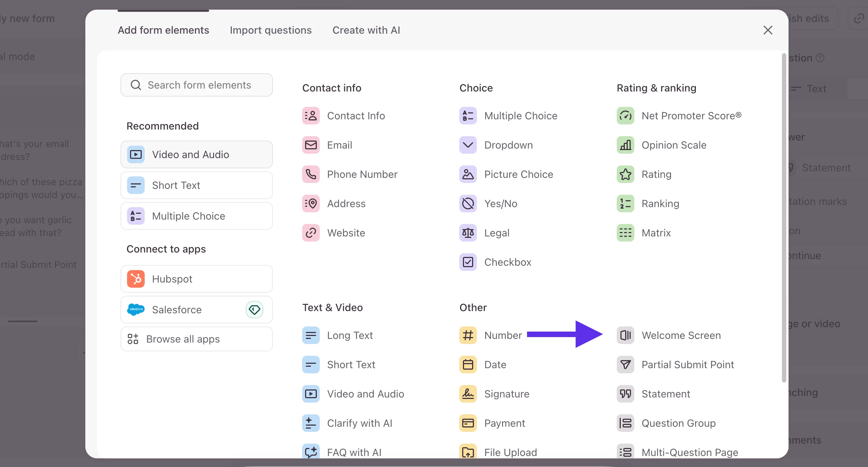Add a Dropdown element from Choice
Viewport: 868px width, 467px height.
508,145
